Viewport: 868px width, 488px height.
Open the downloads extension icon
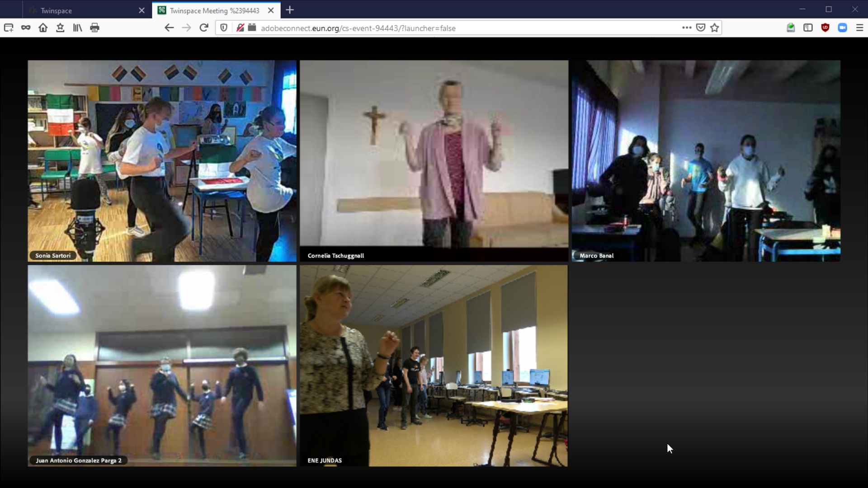point(791,28)
